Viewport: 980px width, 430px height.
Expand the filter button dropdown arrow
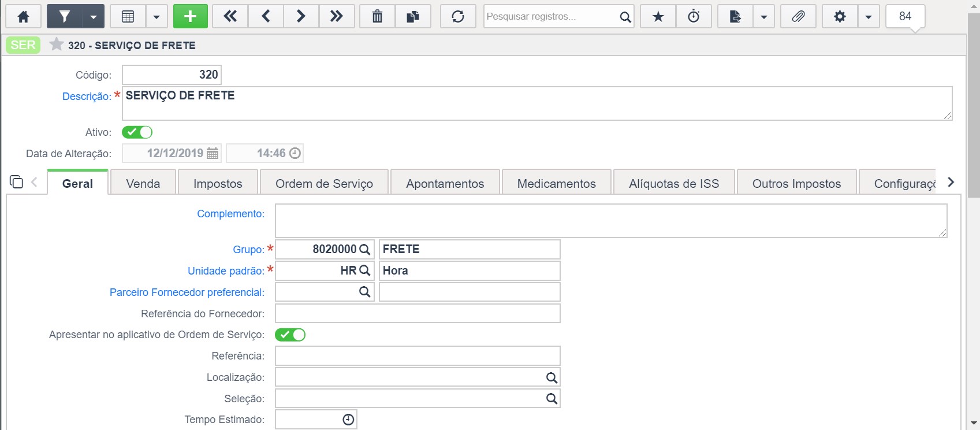coord(94,17)
